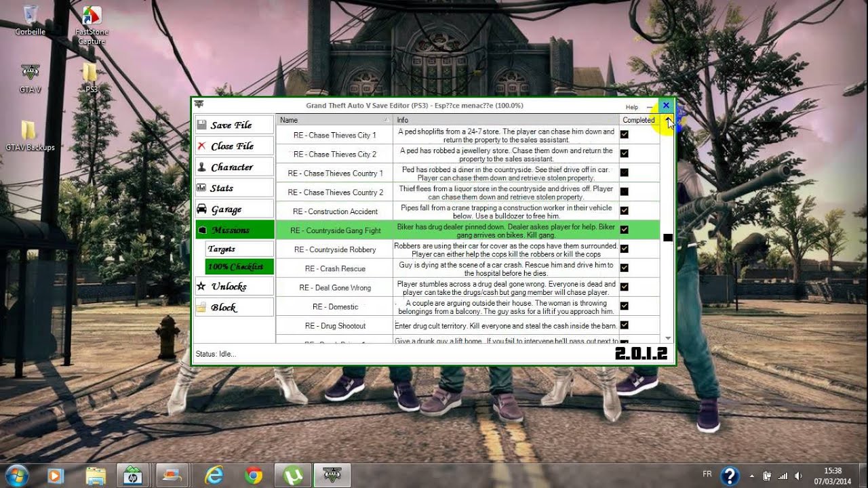
Task: Click the Info column header
Action: [506, 120]
